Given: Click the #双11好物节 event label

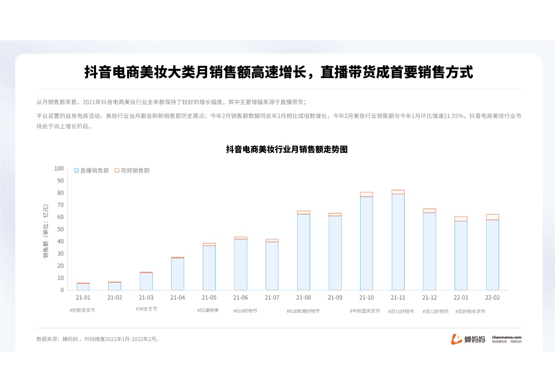Looking at the screenshot, I should (401, 311).
